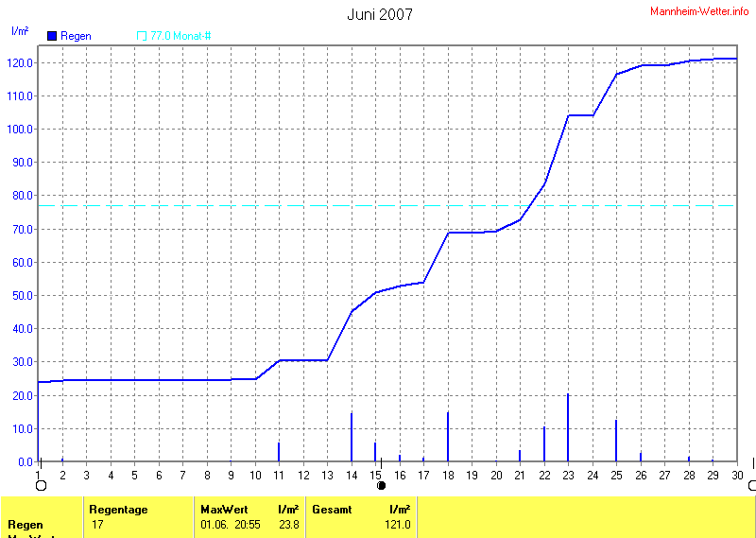Screen dimensions: 756x538
Task: Select the Regentage column header
Action: 118,510
